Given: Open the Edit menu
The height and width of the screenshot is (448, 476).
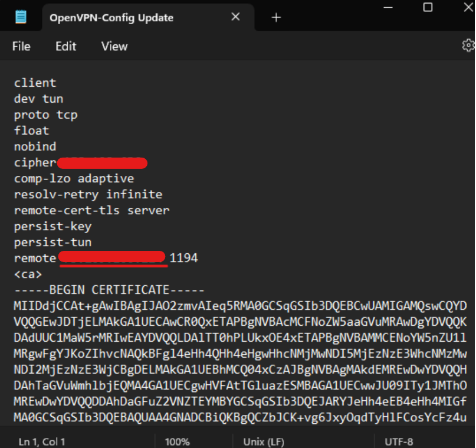Looking at the screenshot, I should pos(66,47).
